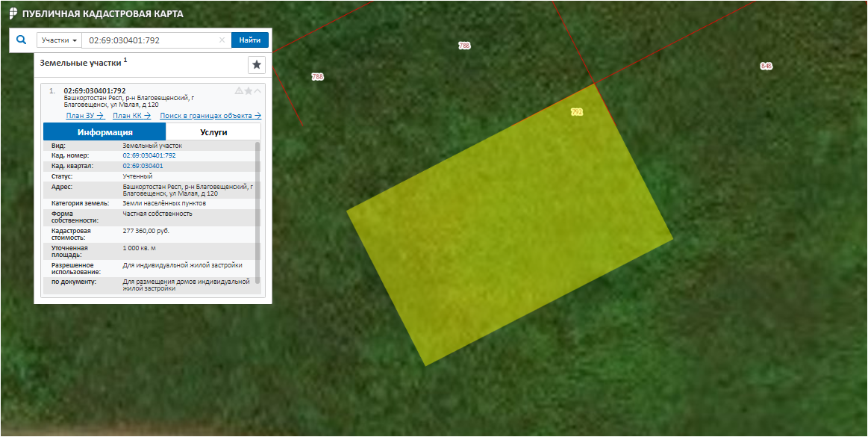Click the parcel label 848 on map
868x437 pixels.
click(x=766, y=66)
